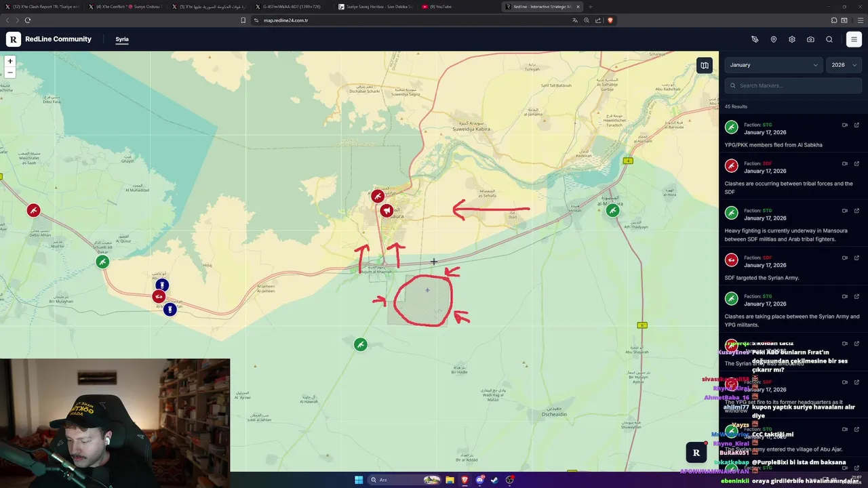Open the YPG/PKK fled Al Sabkha entry

[793, 135]
